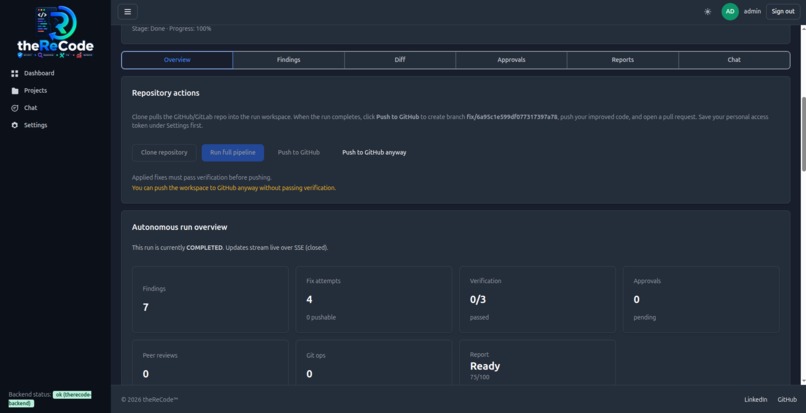This screenshot has height=413, width=806.
Task: Open the GitHub footer link
Action: pos(787,400)
